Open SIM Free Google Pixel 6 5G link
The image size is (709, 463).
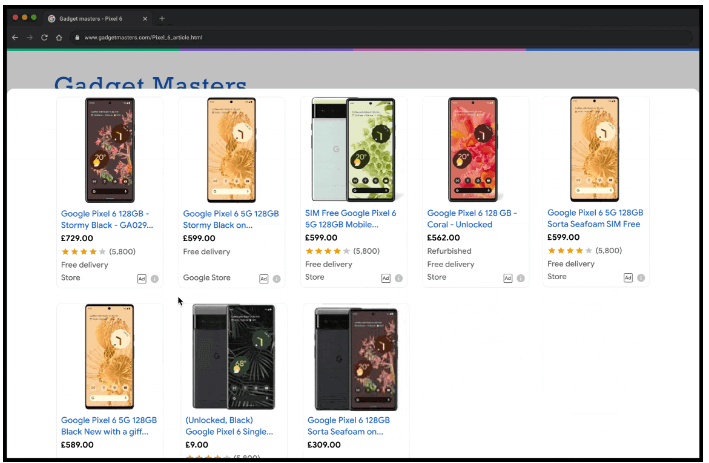[350, 219]
